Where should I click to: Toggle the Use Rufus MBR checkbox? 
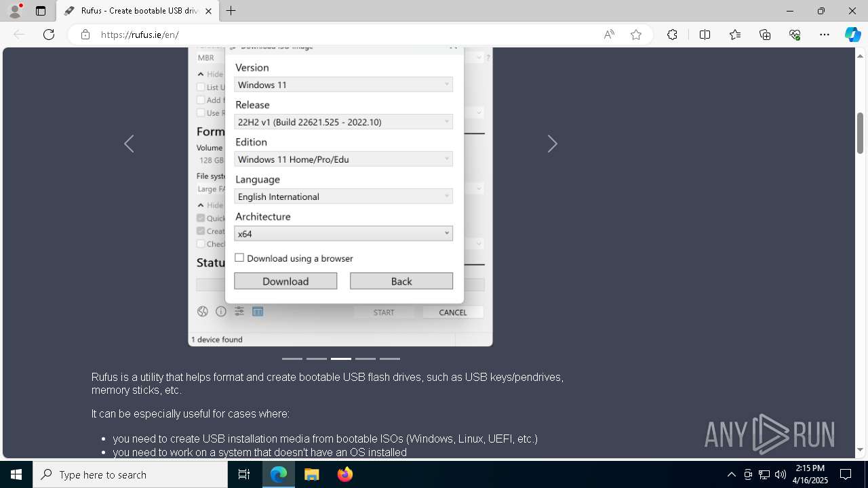201,113
